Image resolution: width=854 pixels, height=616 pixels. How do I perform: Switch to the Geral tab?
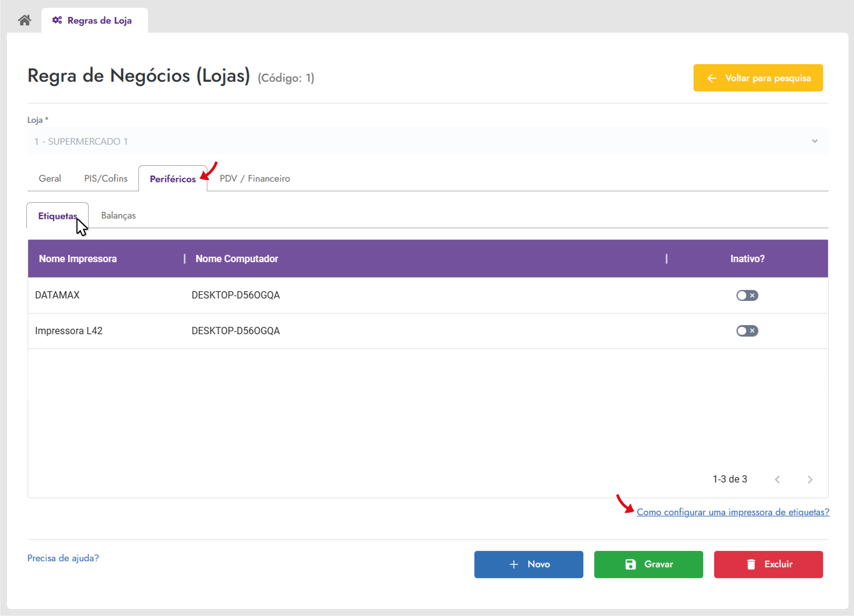click(50, 179)
